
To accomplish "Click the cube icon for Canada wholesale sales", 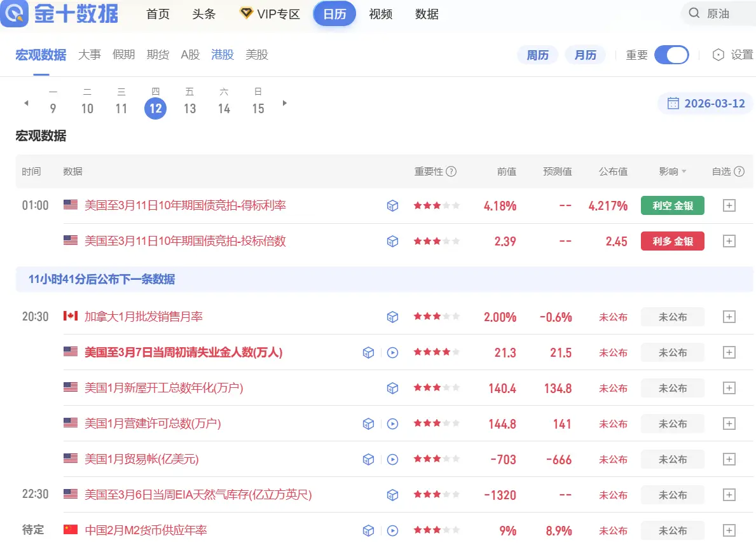I will coord(393,317).
